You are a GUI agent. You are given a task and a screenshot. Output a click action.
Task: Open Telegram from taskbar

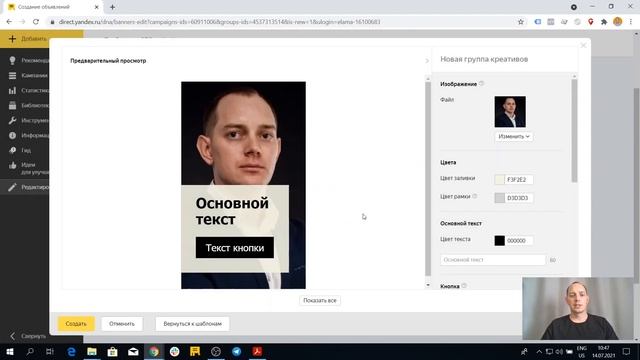tap(236, 351)
